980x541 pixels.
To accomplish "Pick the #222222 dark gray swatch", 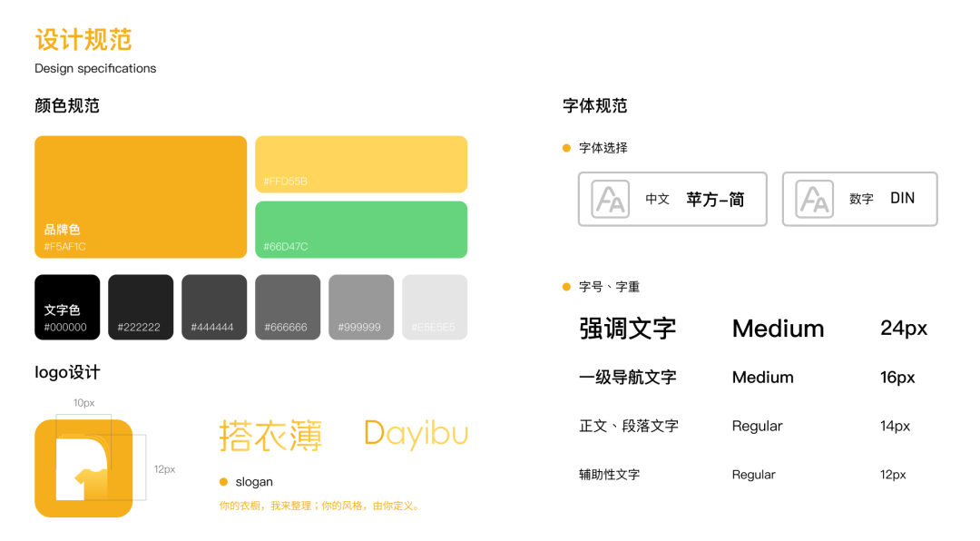I will (141, 307).
